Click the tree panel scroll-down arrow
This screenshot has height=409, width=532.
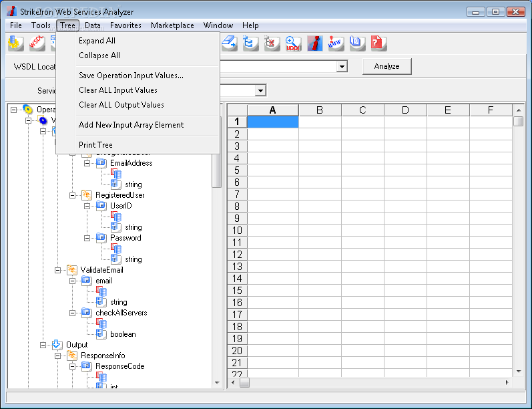217,383
